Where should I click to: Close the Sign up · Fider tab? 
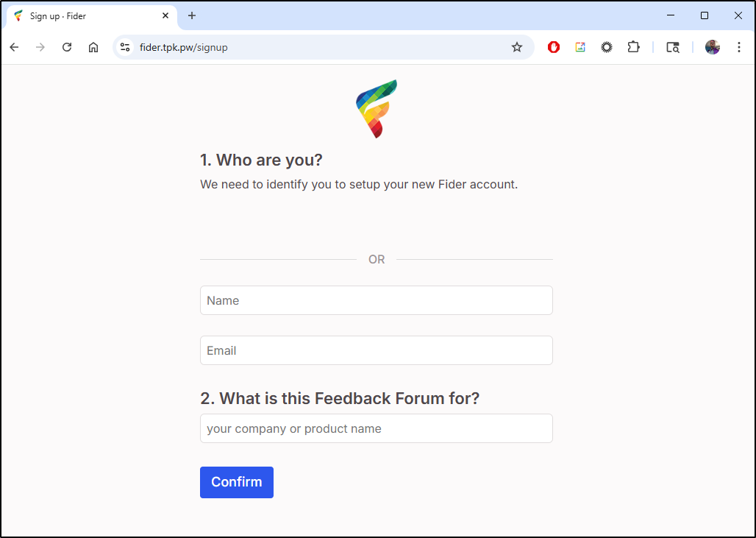click(165, 16)
